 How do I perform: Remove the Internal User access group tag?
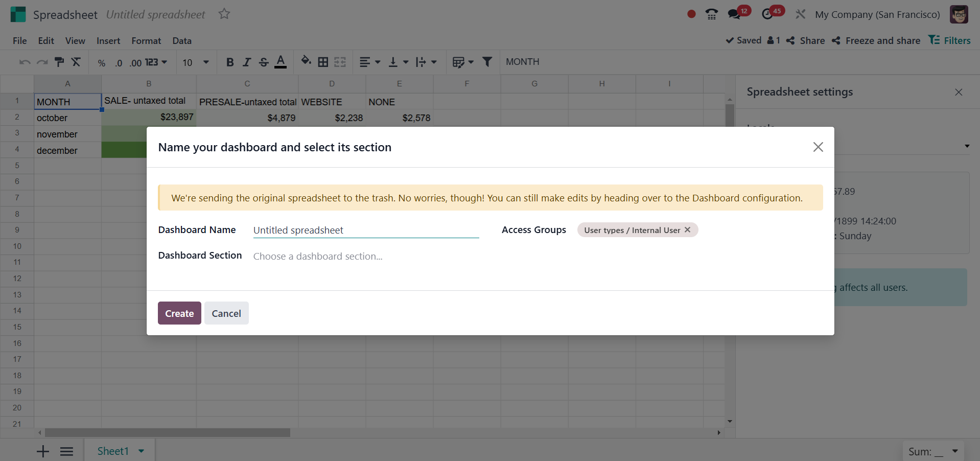click(x=688, y=230)
